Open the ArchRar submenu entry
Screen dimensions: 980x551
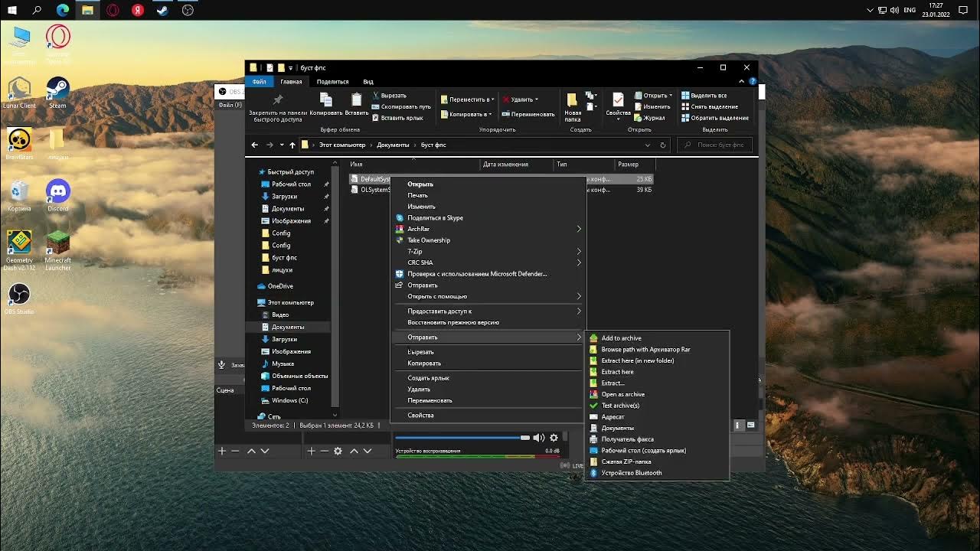pyautogui.click(x=488, y=229)
